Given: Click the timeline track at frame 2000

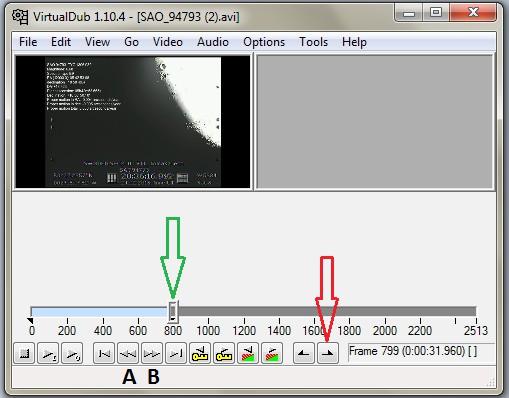Looking at the screenshot, I should click(385, 311).
